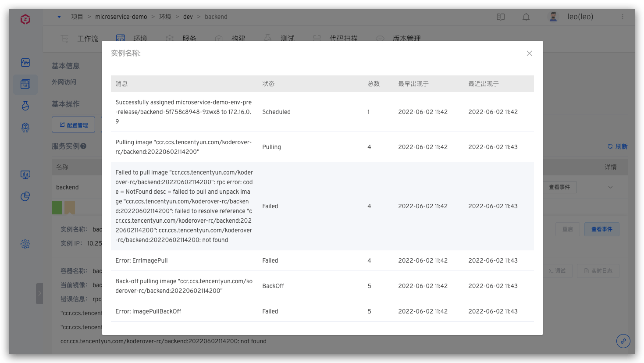Click the 'Successfully assigned' message cell
Viewport: 644px width, 363px height.
tap(184, 112)
